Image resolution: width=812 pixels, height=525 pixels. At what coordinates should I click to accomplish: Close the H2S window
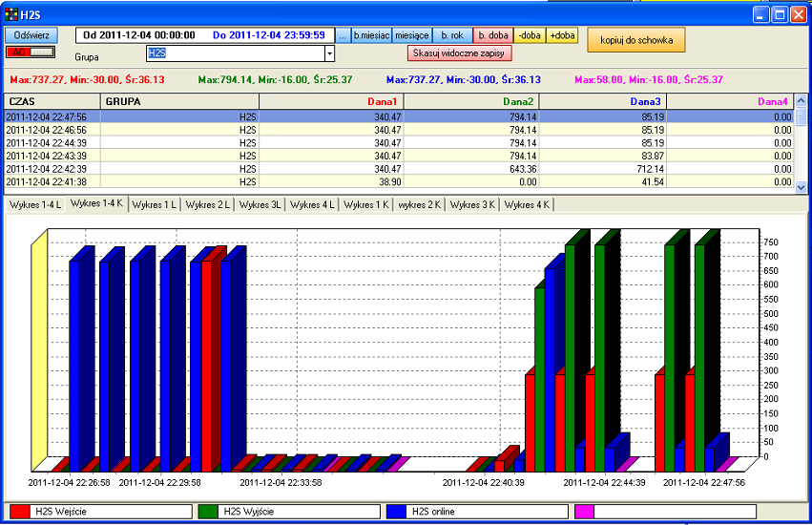point(798,14)
